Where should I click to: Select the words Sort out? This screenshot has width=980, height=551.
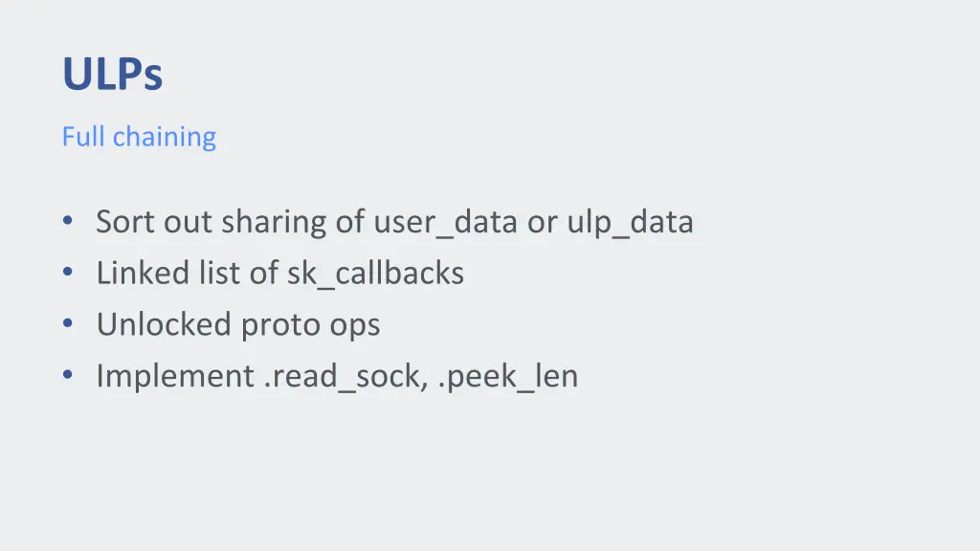154,222
